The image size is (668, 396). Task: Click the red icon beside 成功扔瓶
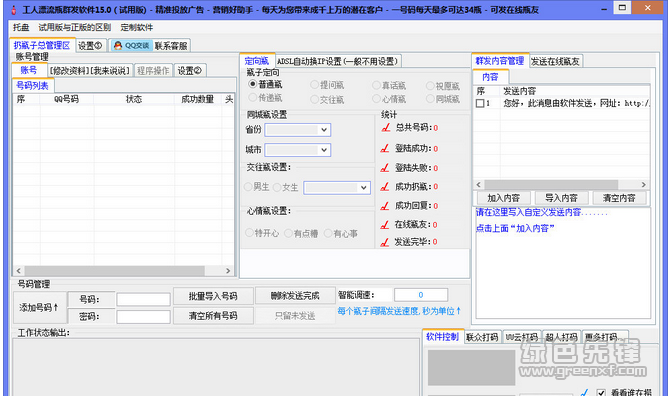pos(385,187)
